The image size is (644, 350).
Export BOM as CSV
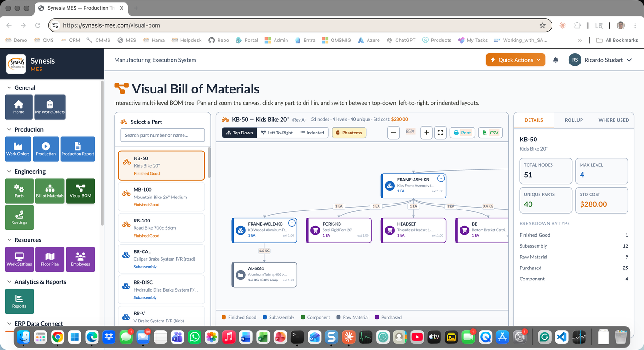click(x=490, y=133)
